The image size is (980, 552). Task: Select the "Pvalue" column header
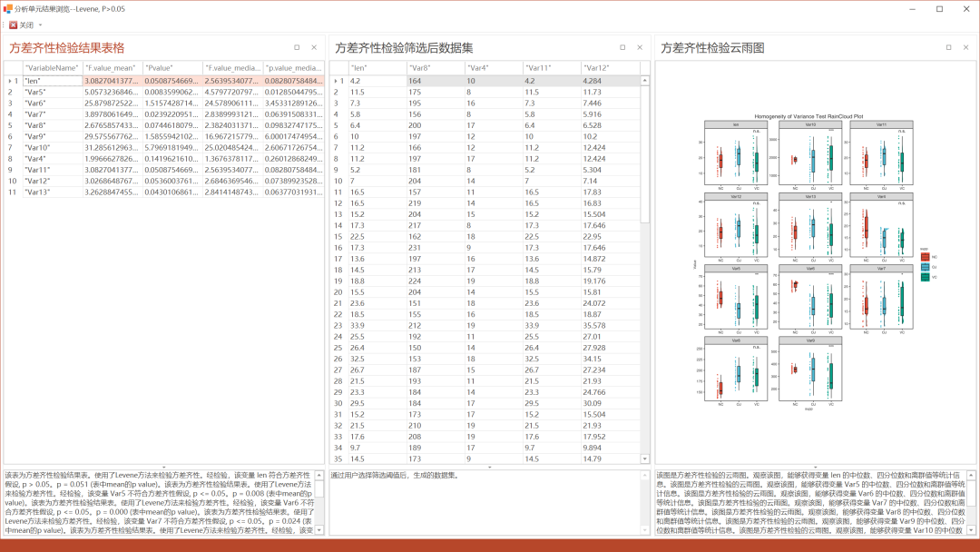coord(172,68)
